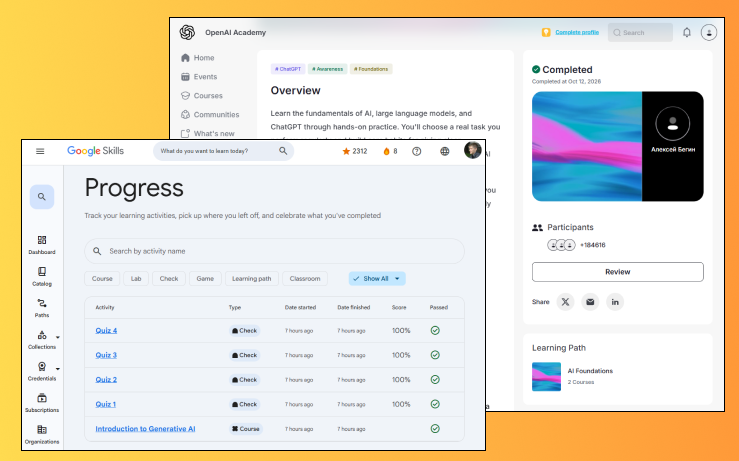Open the Google Skills profile avatar
The height and width of the screenshot is (461, 739).
472,150
